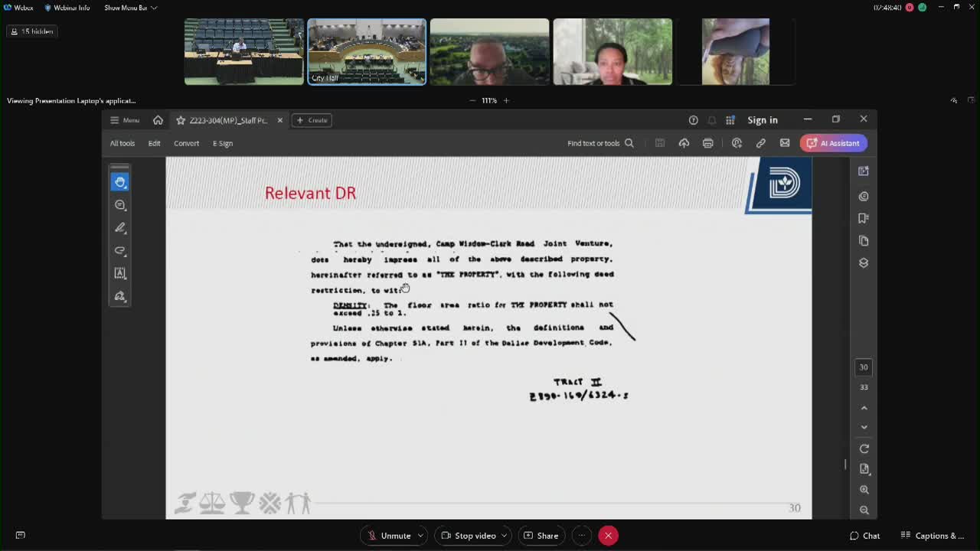Decrease shared content zoom with minus
980x551 pixels.
pos(472,100)
